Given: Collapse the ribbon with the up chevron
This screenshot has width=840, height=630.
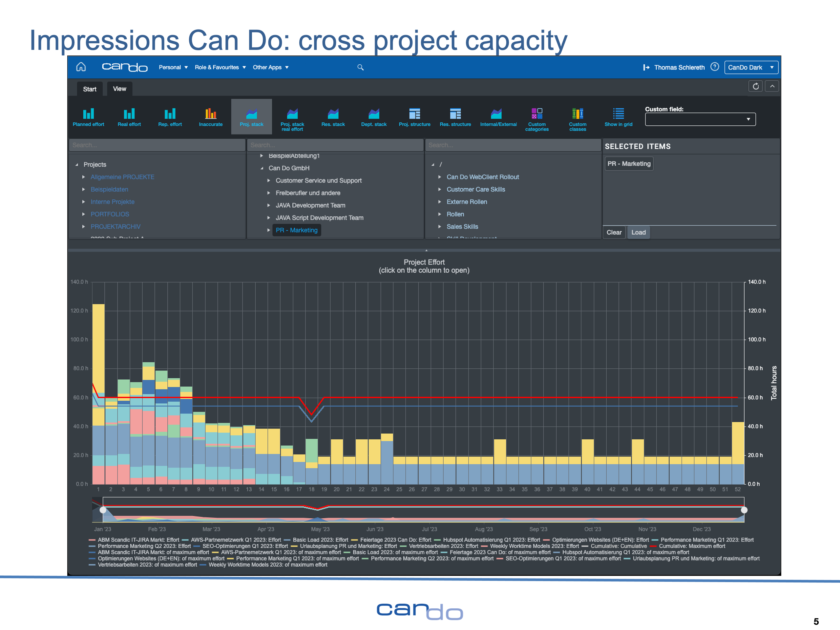Looking at the screenshot, I should [x=772, y=86].
